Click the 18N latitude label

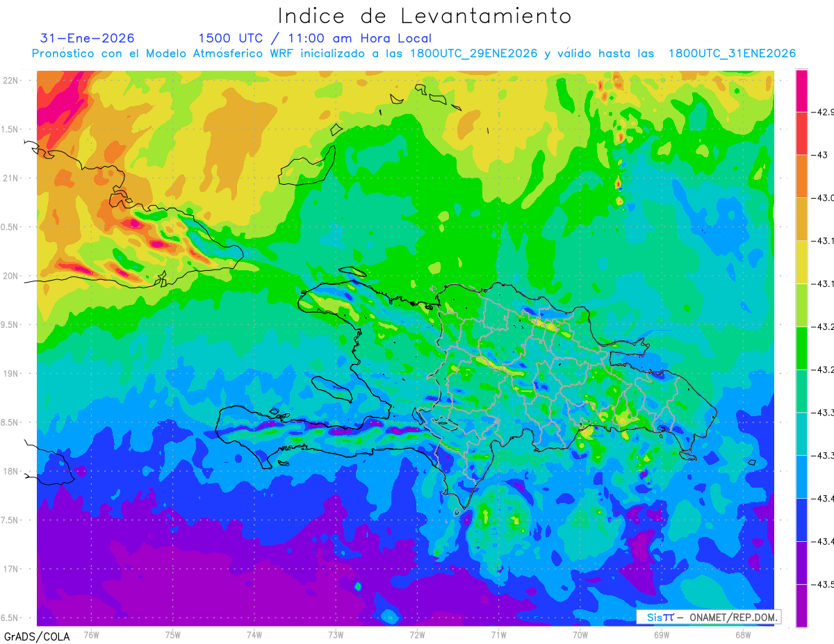point(11,471)
